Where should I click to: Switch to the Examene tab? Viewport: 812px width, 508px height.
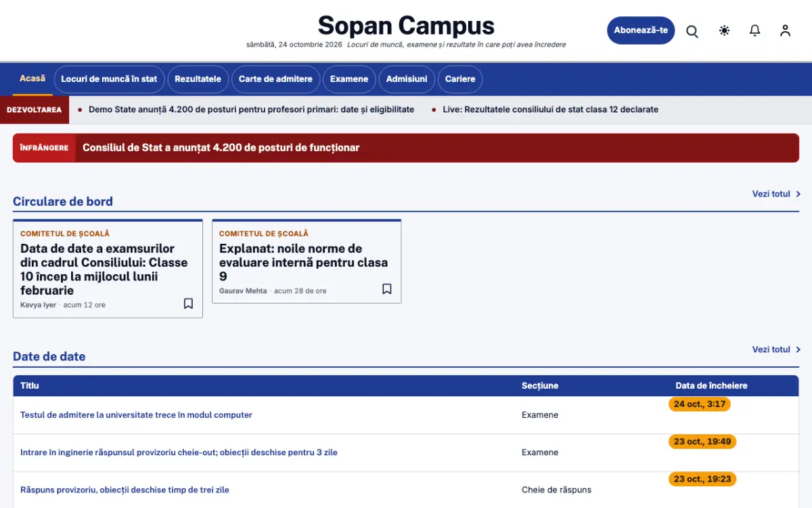pyautogui.click(x=349, y=79)
